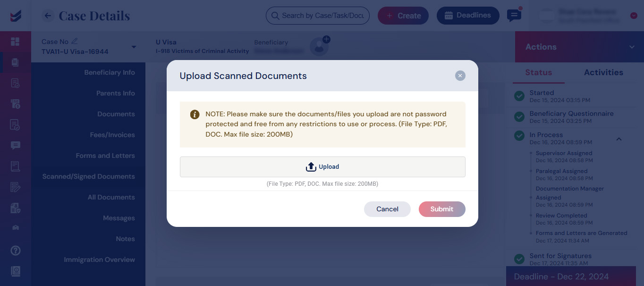Open the user profile dropdown arrow
The image size is (644, 286).
(634, 16)
